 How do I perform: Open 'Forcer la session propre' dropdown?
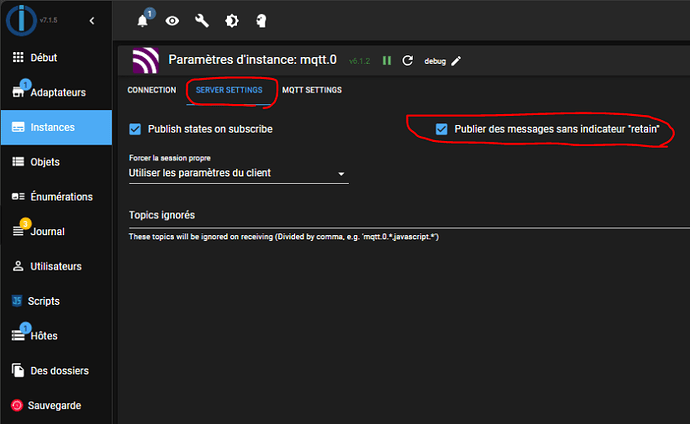(238, 173)
